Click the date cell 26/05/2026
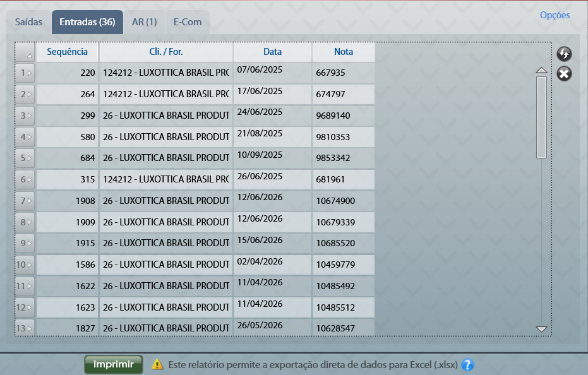Image resolution: width=588 pixels, height=375 pixels. point(272,328)
